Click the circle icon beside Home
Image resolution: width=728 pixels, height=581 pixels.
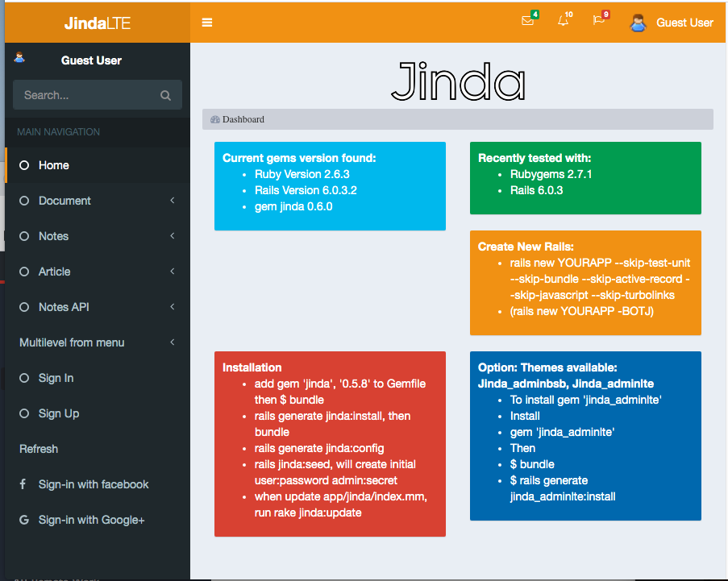click(x=24, y=165)
